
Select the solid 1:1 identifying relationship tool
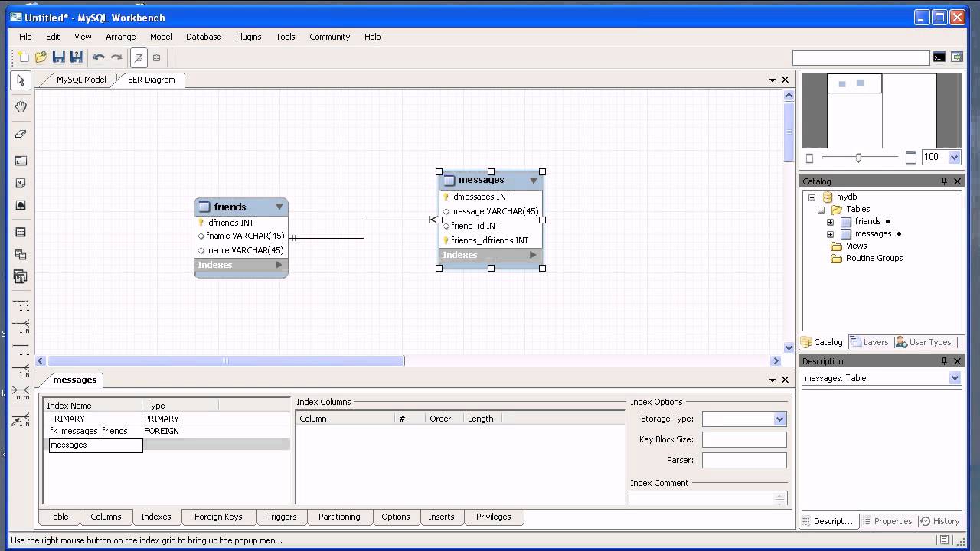[x=21, y=349]
